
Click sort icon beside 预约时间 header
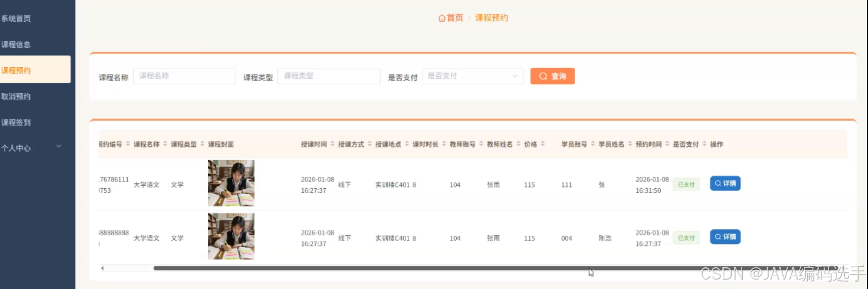[x=667, y=144]
